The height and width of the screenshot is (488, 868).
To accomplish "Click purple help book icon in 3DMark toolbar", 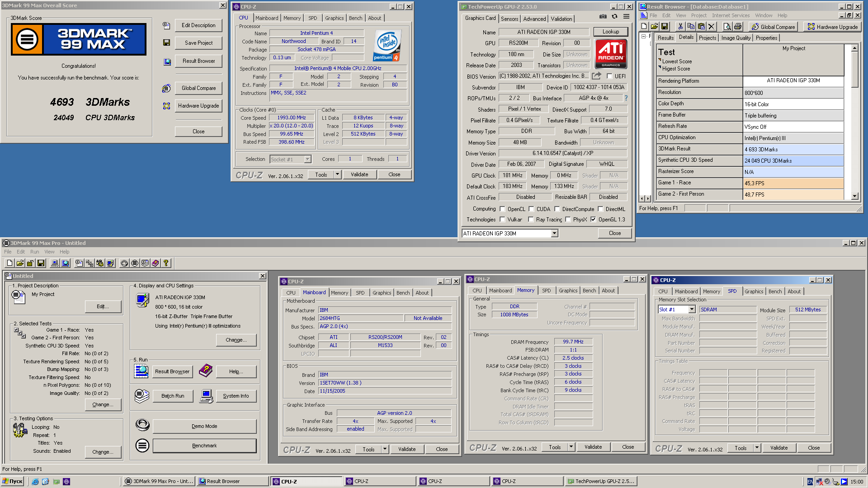I will tap(156, 263).
